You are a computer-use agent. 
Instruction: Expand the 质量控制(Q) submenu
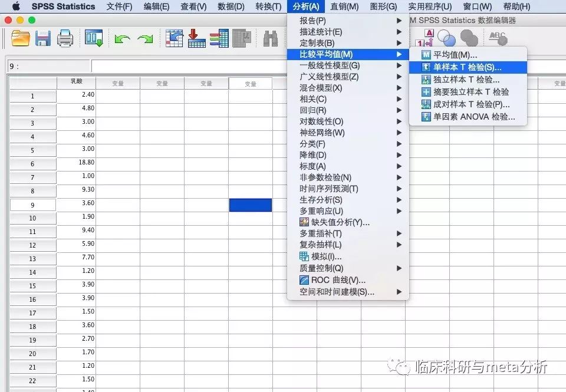pyautogui.click(x=348, y=268)
